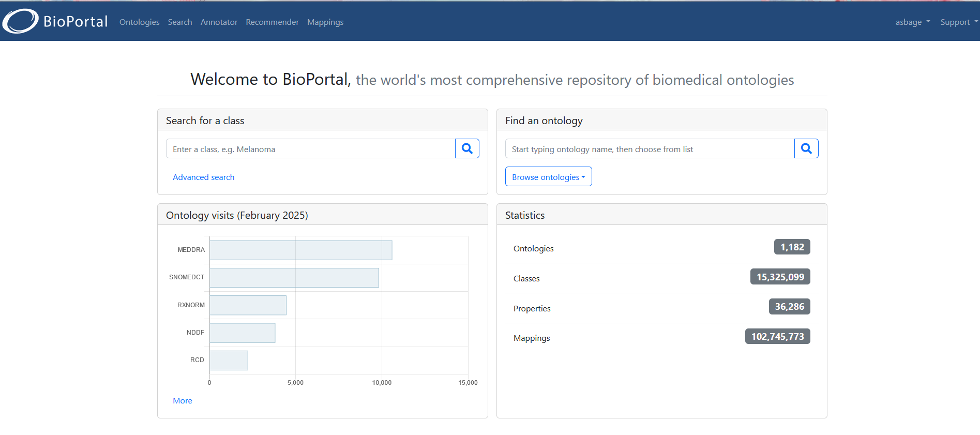Focus the ontology name input field
Image resolution: width=980 pixels, height=435 pixels.
click(x=650, y=149)
